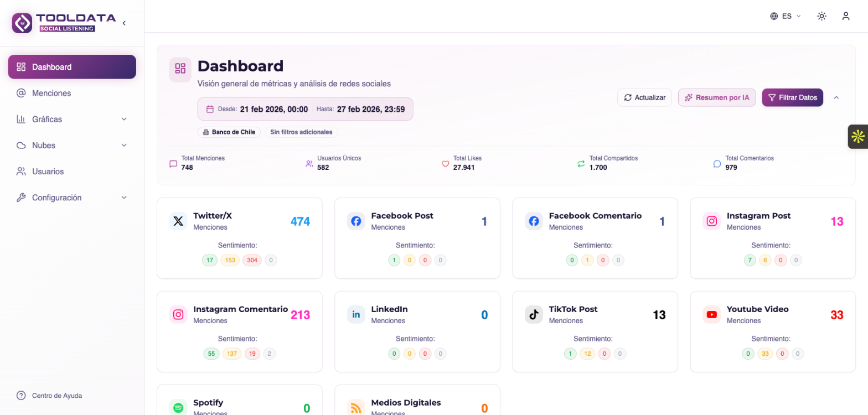Click Instagram Post positive badge 7
This screenshot has width=868, height=415.
click(x=749, y=260)
